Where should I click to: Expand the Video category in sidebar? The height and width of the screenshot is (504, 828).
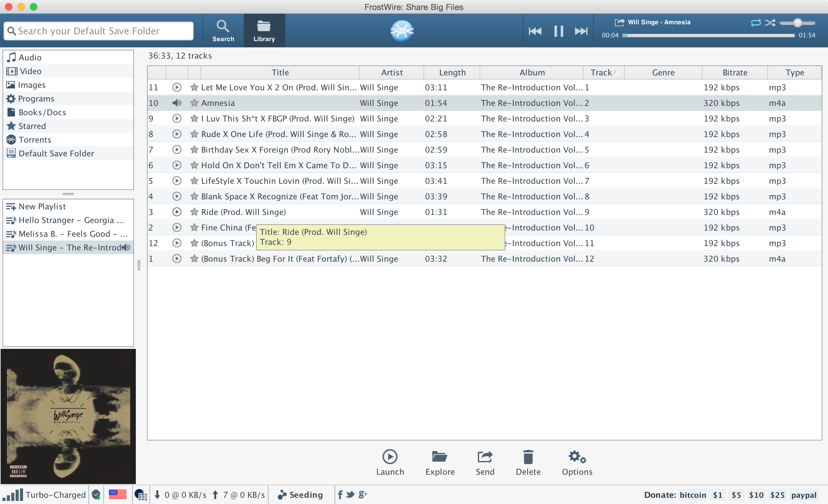30,71
